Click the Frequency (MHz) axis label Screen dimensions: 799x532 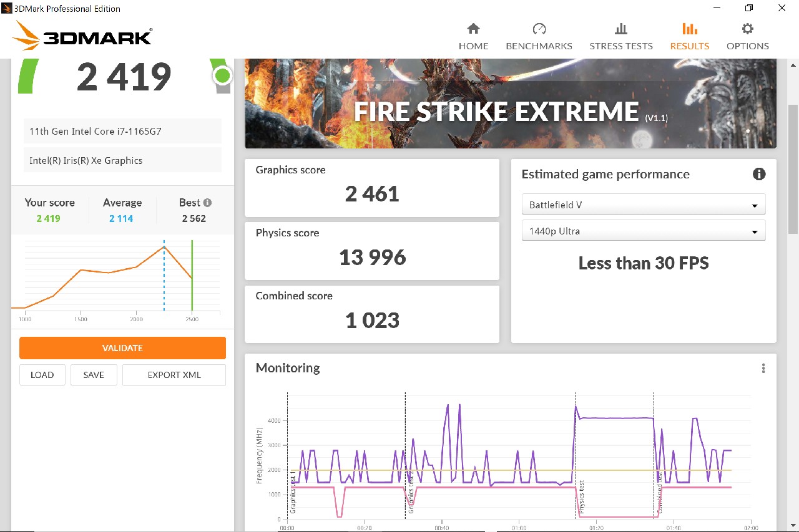(259, 455)
